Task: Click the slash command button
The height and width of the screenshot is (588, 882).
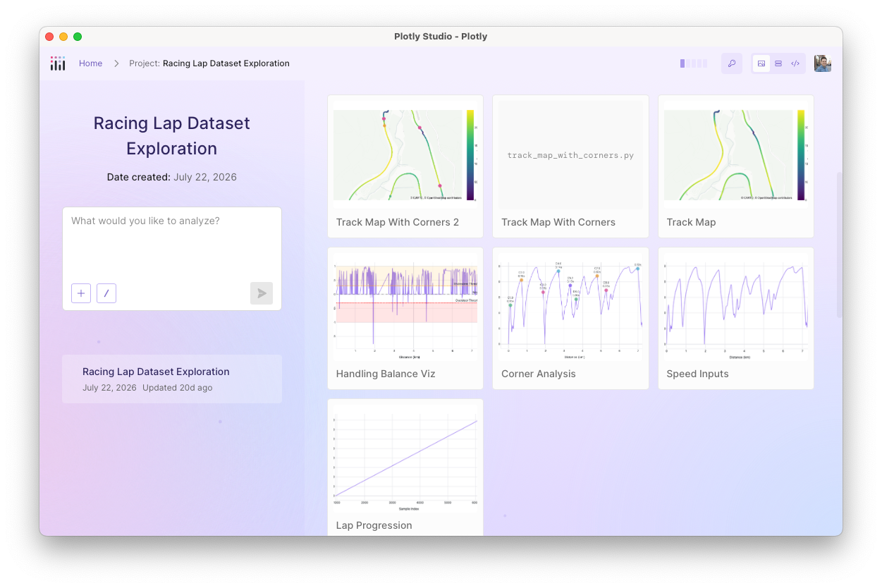Action: coord(106,293)
